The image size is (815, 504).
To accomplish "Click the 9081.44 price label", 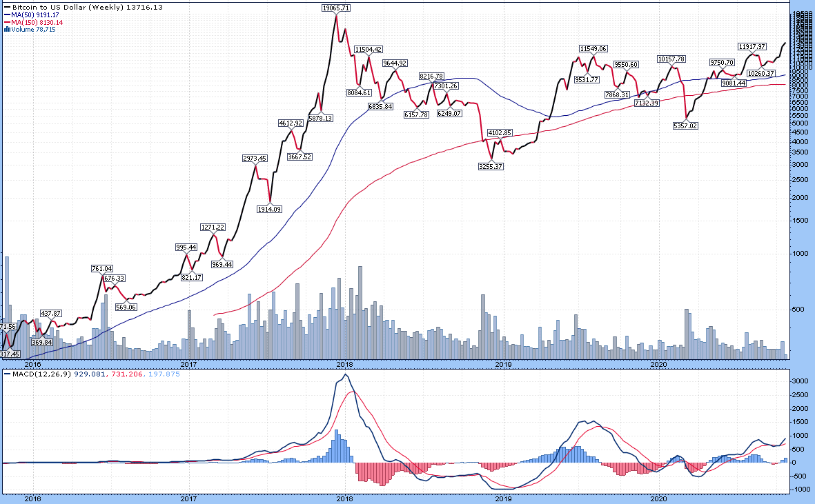I will coord(734,83).
